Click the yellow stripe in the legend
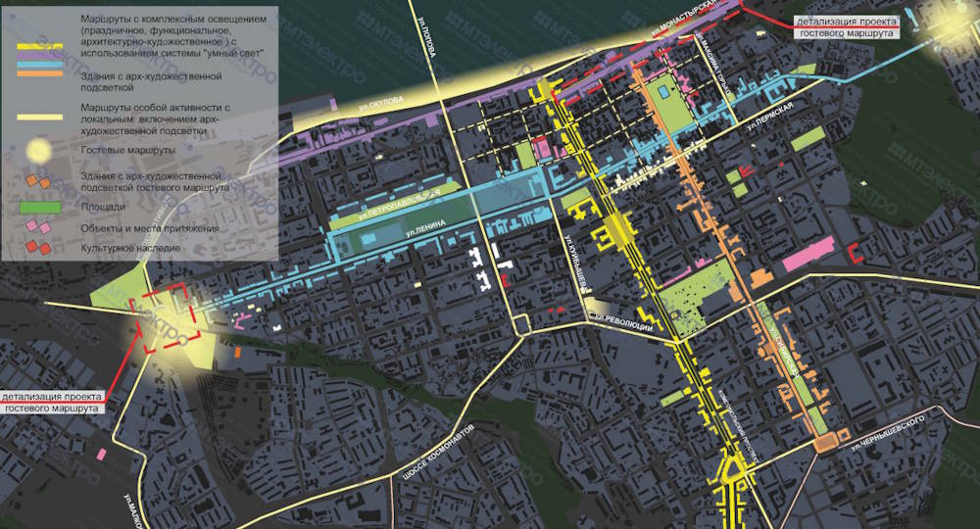 point(41,47)
